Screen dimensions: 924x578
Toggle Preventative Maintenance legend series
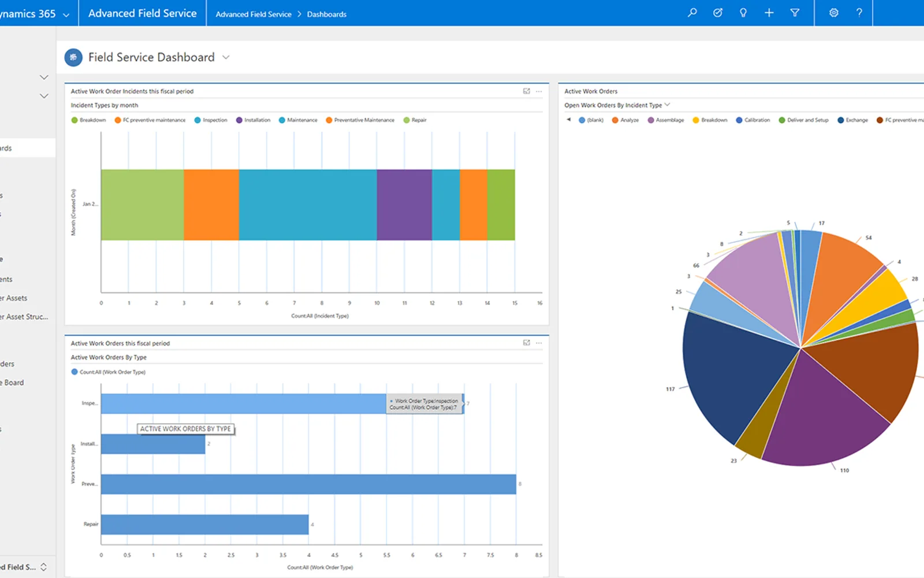click(360, 120)
